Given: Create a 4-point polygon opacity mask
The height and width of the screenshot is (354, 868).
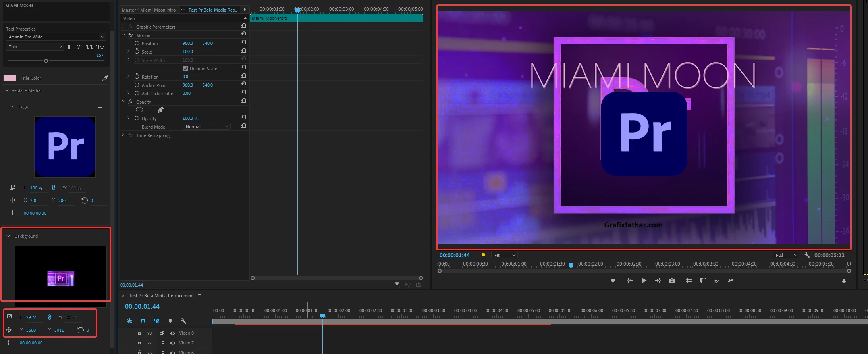Looking at the screenshot, I should (150, 110).
